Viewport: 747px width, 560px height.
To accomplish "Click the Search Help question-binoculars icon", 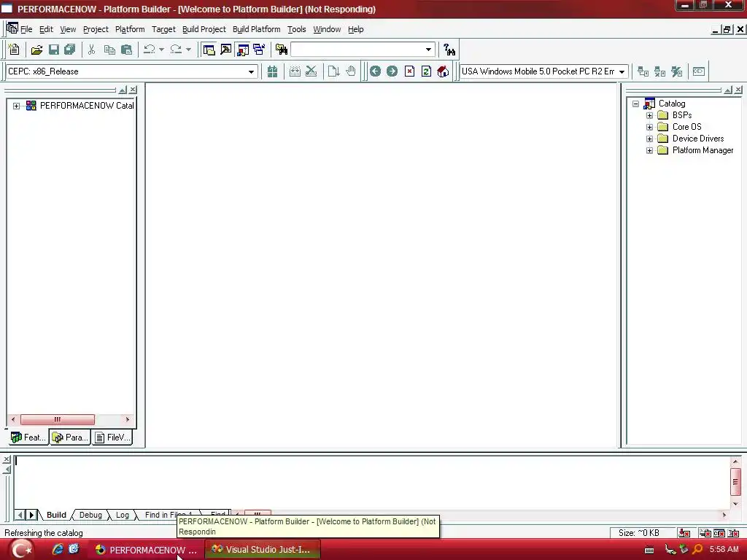I will (x=449, y=49).
